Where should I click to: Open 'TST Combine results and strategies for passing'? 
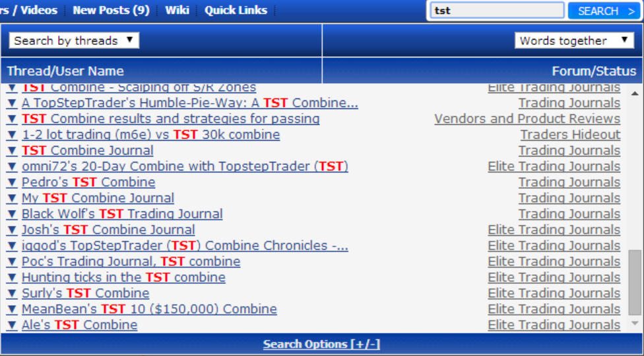click(x=170, y=119)
